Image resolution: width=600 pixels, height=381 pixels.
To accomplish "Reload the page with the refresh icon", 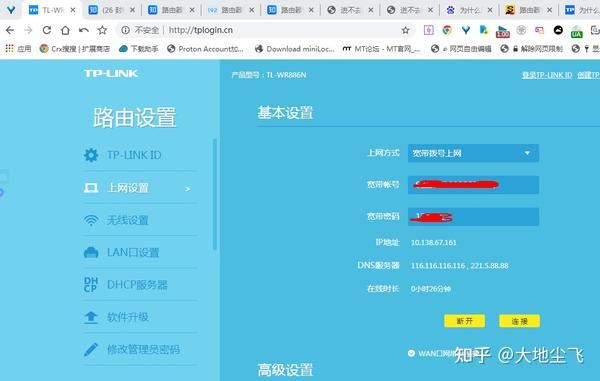I will [47, 30].
